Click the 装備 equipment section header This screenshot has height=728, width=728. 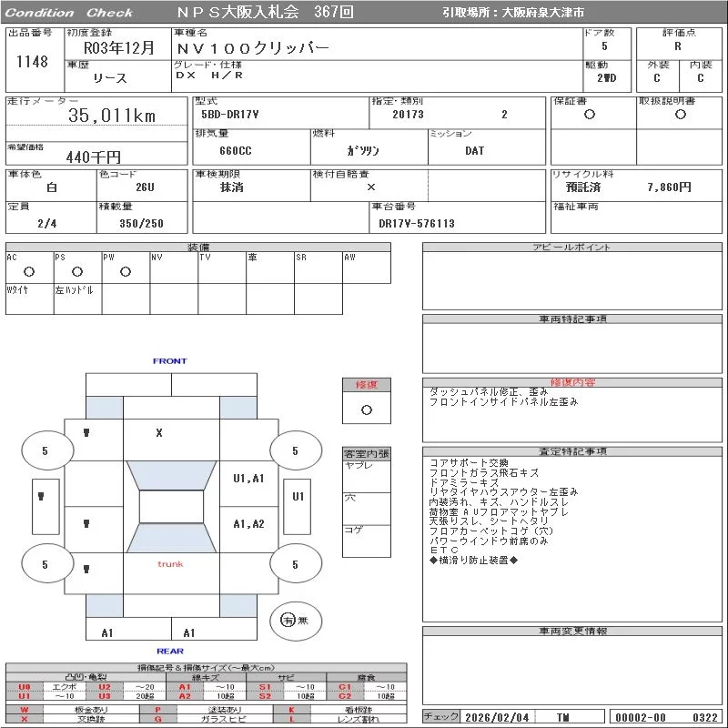pyautogui.click(x=197, y=248)
